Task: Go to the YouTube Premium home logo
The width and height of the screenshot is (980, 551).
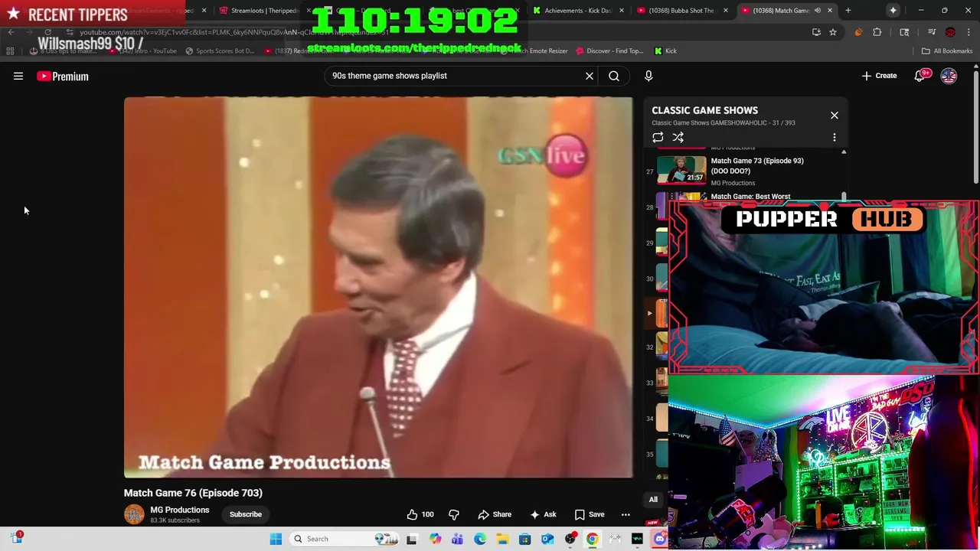Action: (x=63, y=76)
